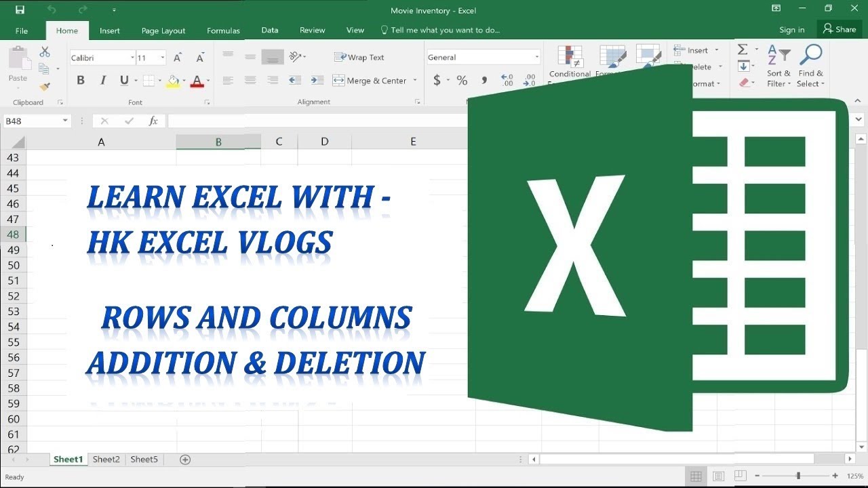This screenshot has width=868, height=488.
Task: Toggle Align Right
Action: point(273,80)
